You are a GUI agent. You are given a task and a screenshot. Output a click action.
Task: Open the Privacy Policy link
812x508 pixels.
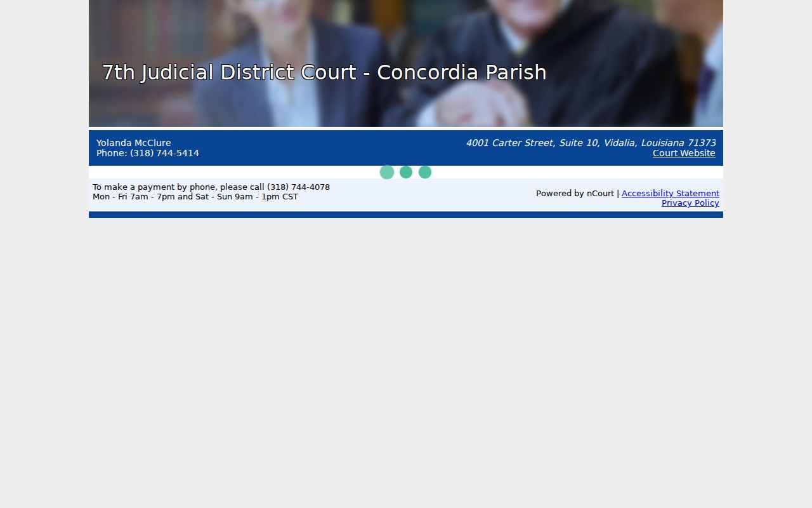pyautogui.click(x=690, y=203)
